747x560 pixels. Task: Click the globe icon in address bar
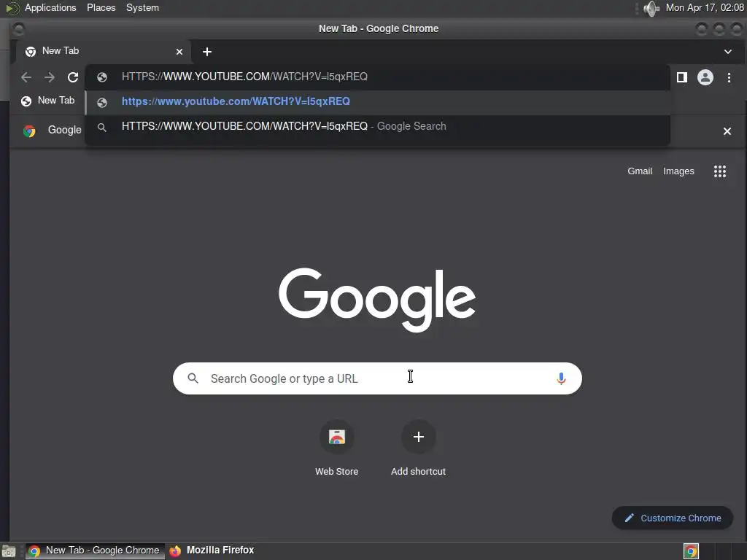(x=102, y=77)
